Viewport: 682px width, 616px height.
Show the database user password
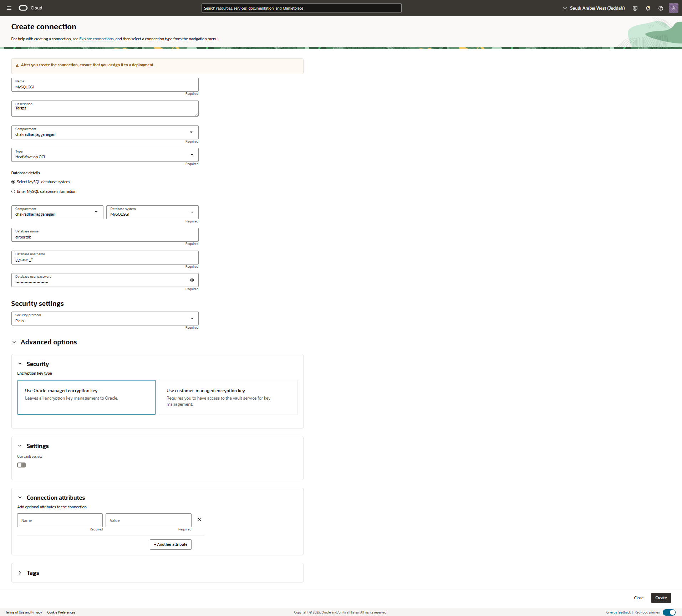192,280
